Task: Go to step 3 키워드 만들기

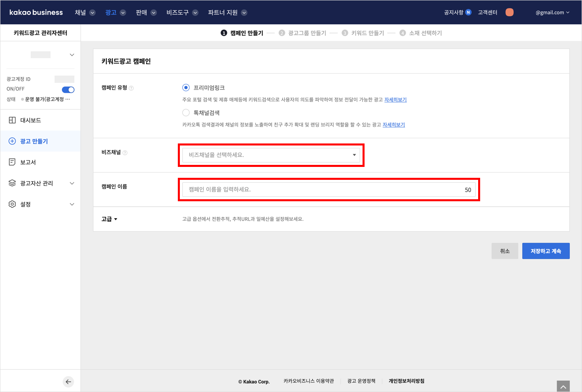Action: 363,33
